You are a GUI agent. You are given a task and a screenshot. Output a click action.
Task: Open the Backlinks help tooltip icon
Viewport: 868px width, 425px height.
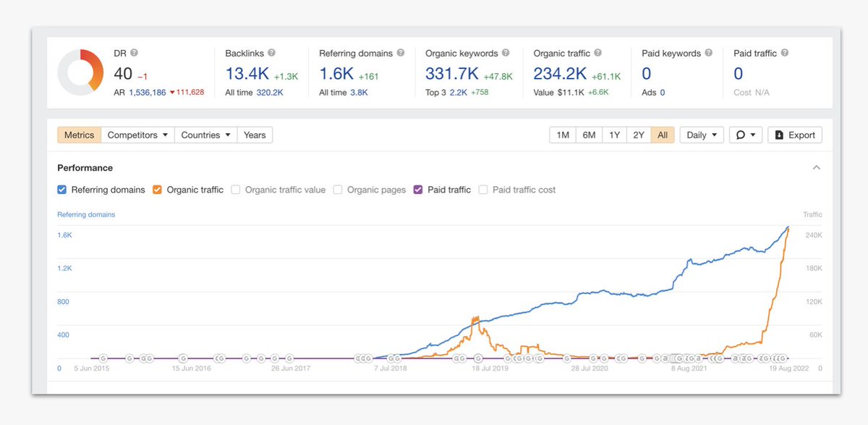(x=273, y=53)
